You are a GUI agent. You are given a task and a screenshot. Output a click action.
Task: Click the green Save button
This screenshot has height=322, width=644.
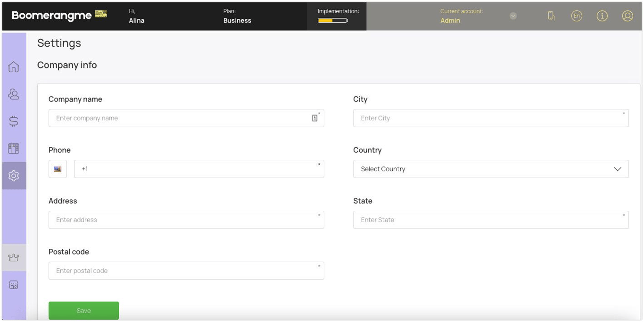coord(83,311)
